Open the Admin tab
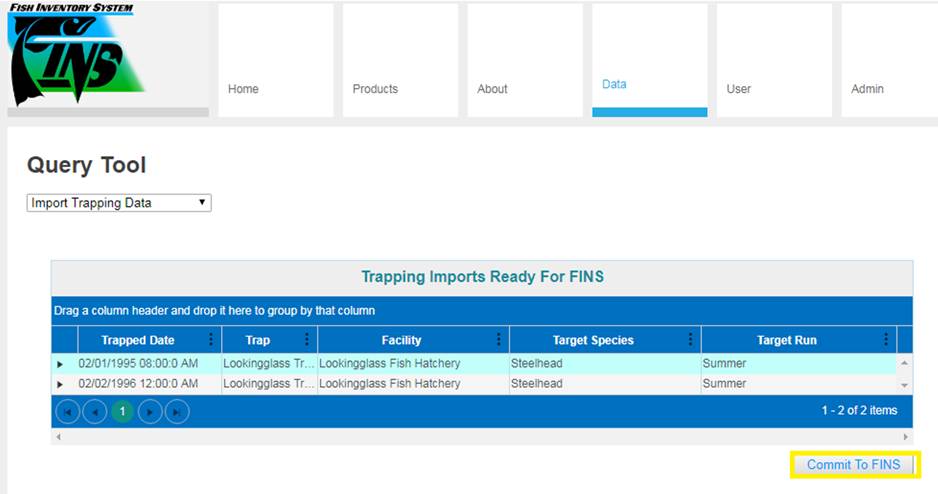938x494 pixels. (x=867, y=89)
